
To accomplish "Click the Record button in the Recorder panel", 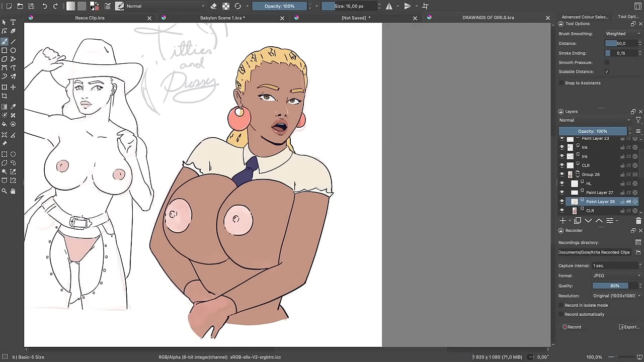I will (x=572, y=327).
